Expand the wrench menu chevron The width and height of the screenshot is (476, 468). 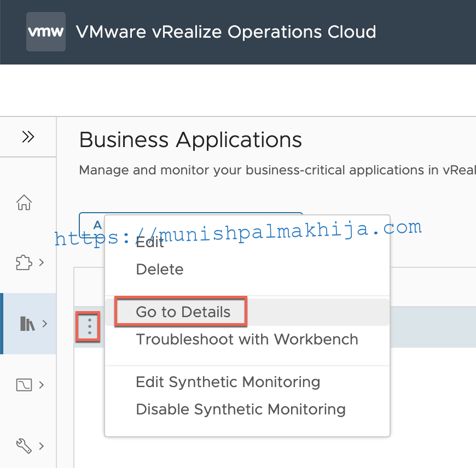coord(42,446)
